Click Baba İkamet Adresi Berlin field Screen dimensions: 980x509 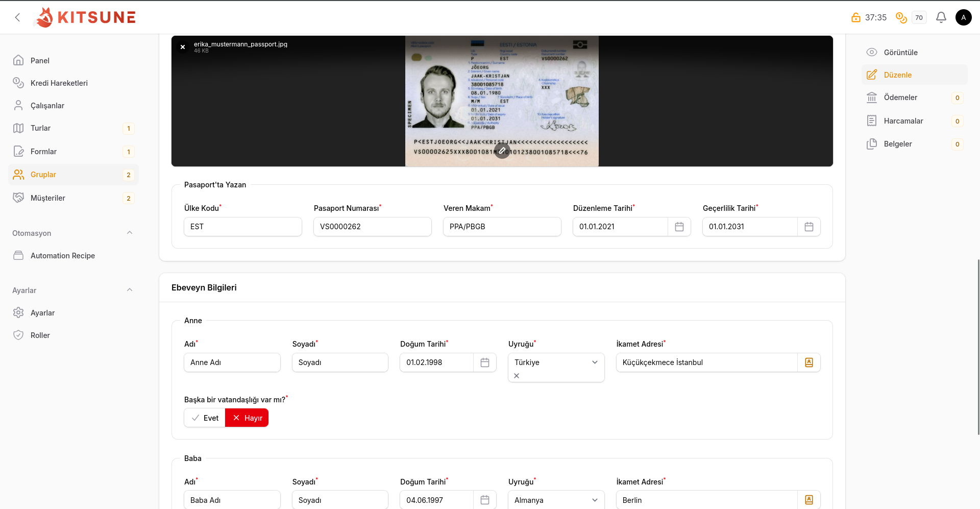click(x=707, y=500)
